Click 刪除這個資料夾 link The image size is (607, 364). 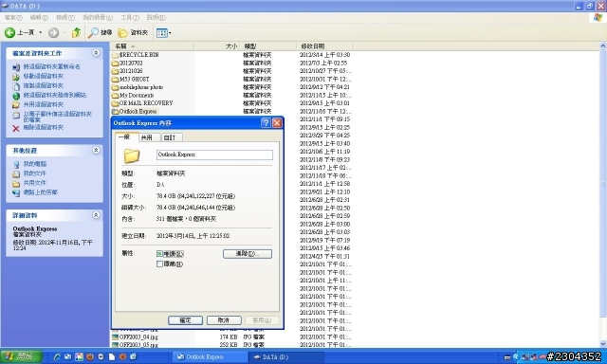click(x=44, y=127)
